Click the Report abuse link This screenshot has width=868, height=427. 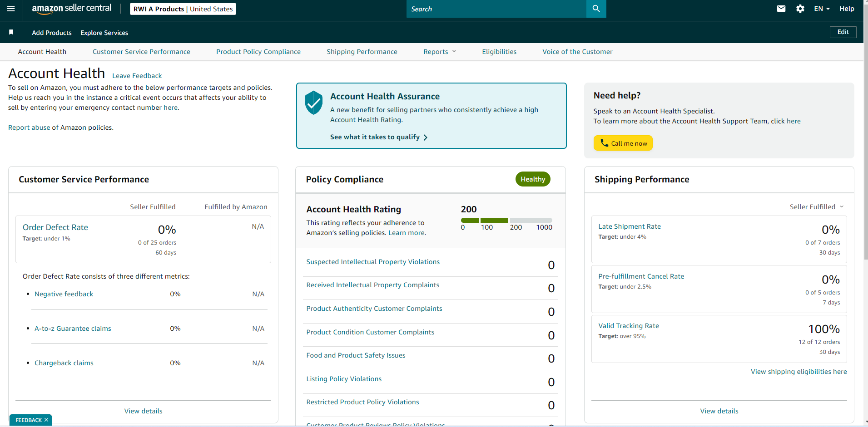(29, 128)
